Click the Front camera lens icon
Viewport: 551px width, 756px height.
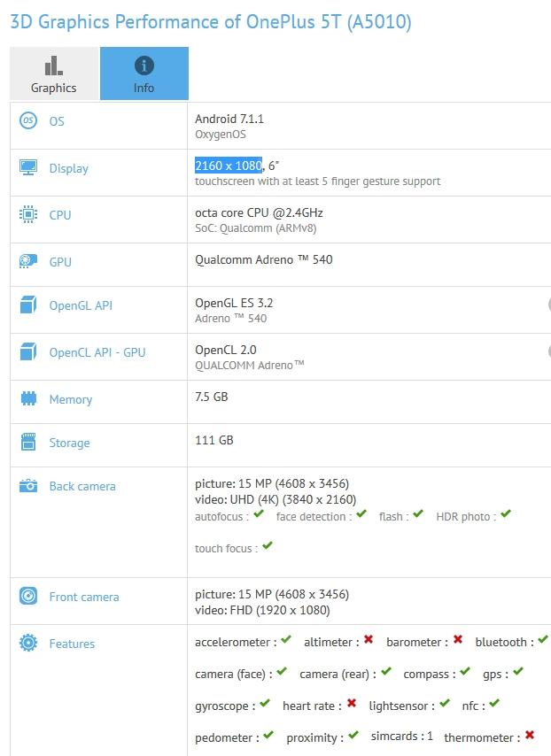28,598
